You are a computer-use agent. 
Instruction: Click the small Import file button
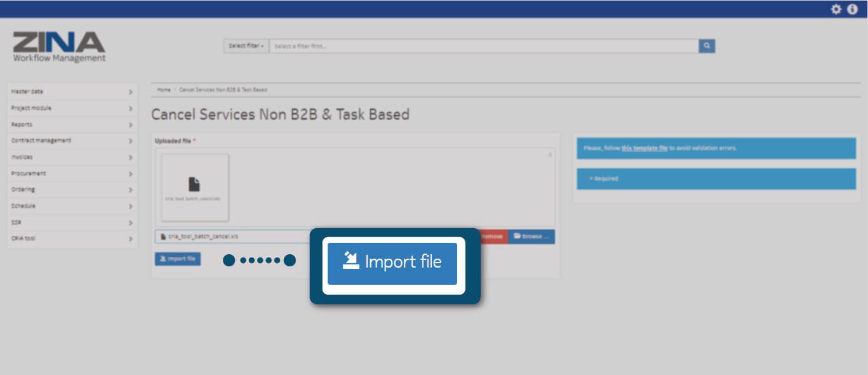pos(178,259)
